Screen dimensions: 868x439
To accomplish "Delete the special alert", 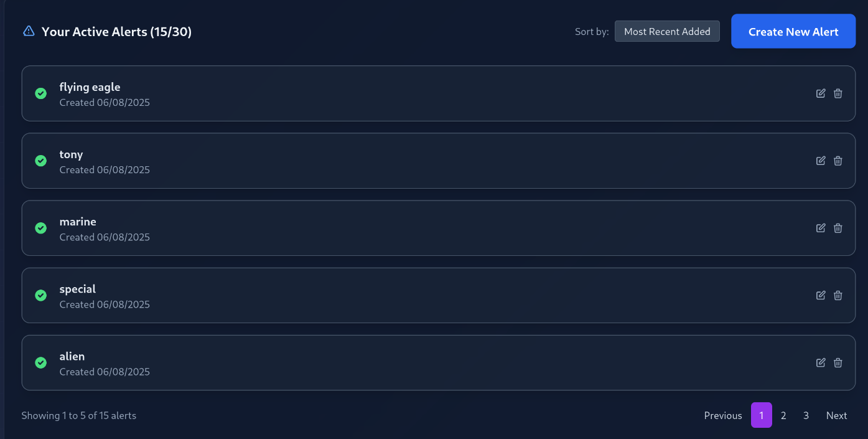I will [838, 295].
